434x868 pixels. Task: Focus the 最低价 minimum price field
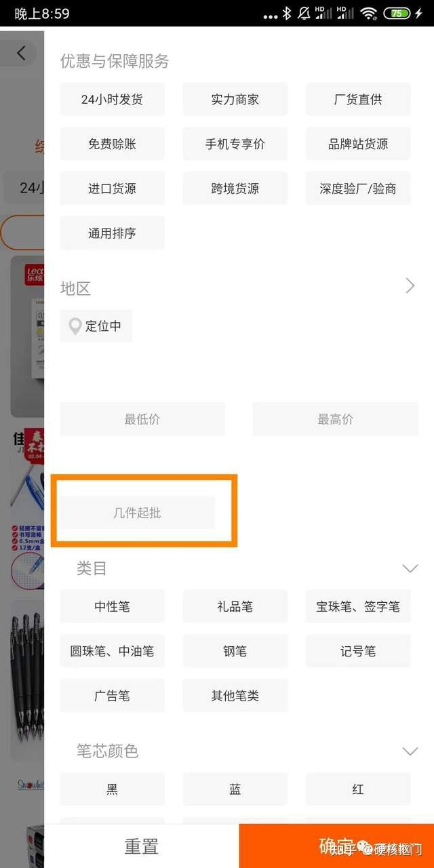142,419
